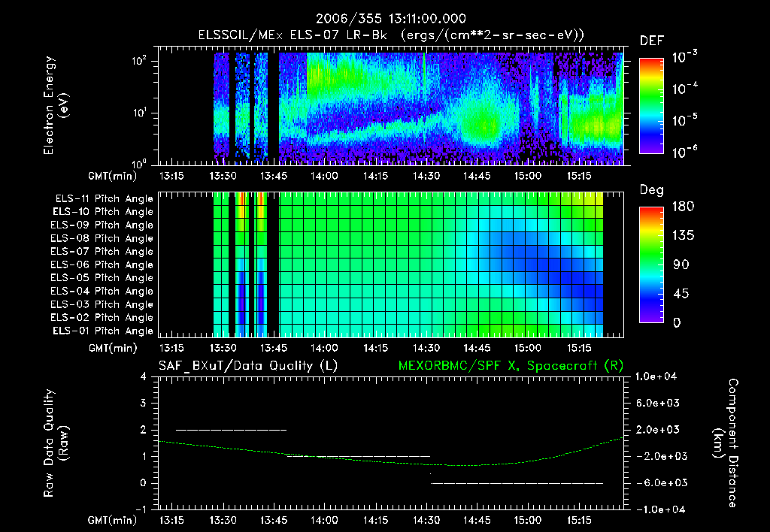Click the Deg legend label
Image resolution: width=770 pixels, height=532 pixels.
tap(652, 190)
